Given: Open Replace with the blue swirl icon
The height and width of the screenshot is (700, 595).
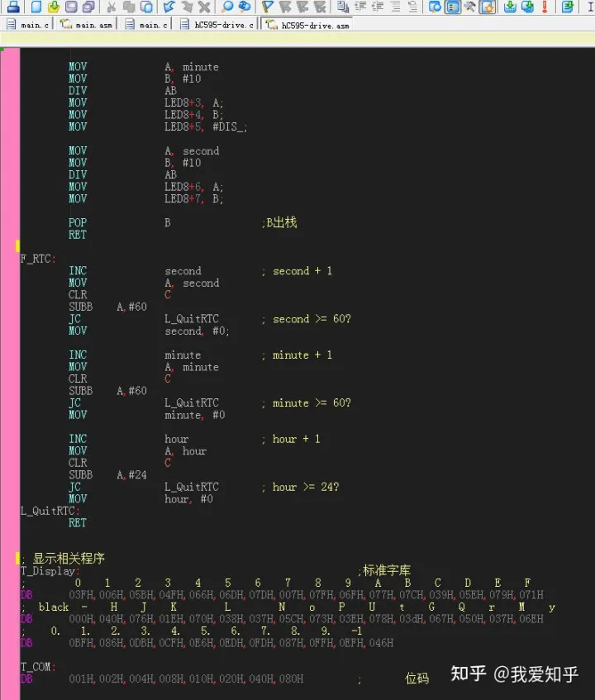Looking at the screenshot, I should coord(245,7).
